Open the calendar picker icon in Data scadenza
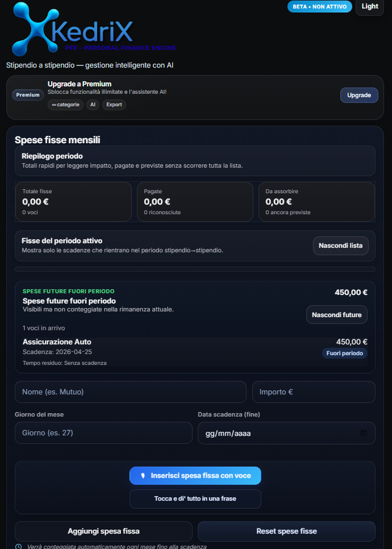This screenshot has width=392, height=549. click(364, 433)
